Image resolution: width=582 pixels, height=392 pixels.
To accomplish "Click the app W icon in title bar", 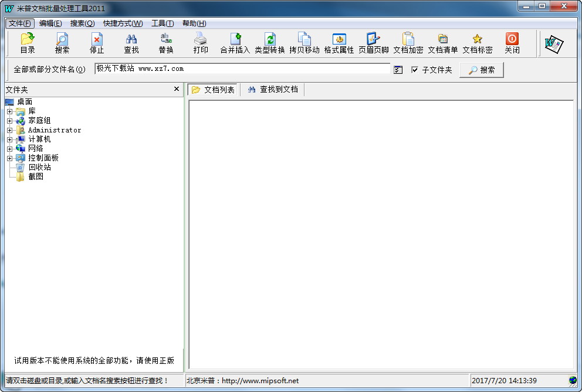I will [9, 8].
